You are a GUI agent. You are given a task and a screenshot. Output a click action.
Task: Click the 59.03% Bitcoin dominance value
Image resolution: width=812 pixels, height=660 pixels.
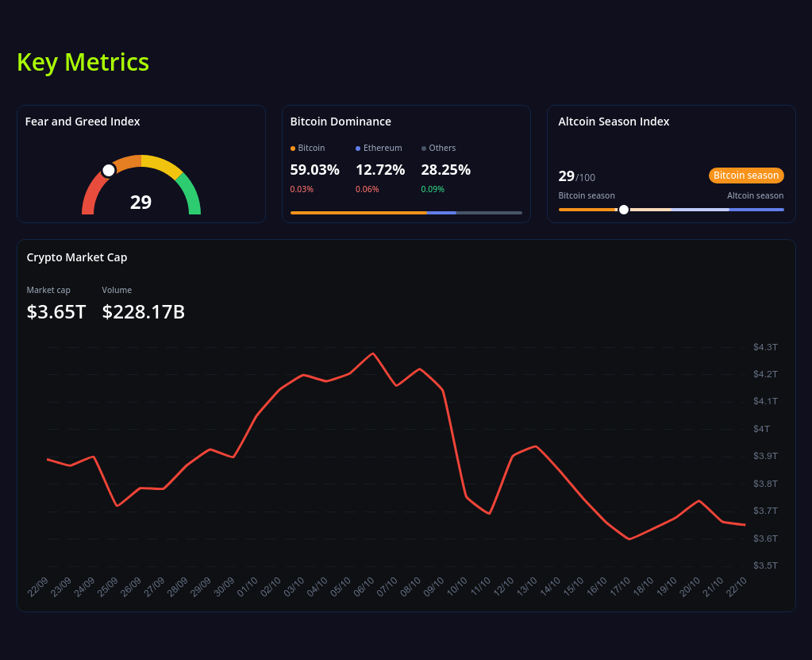tap(314, 170)
